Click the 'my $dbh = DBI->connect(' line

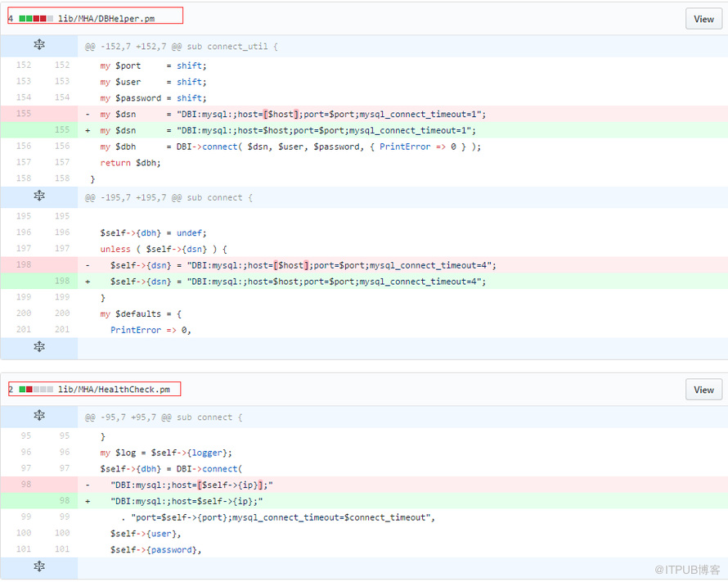290,147
